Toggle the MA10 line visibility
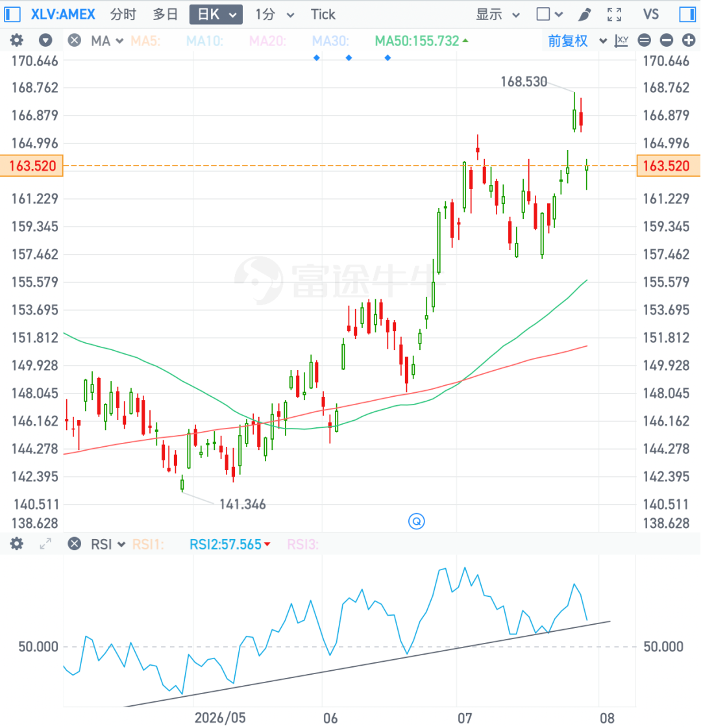The width and height of the screenshot is (701, 728). point(204,41)
